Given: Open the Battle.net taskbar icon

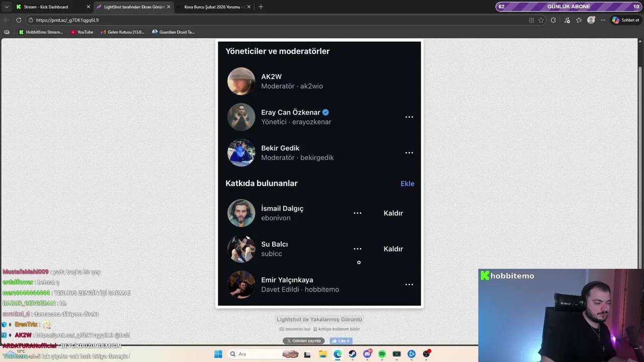Looking at the screenshot, I should [x=412, y=354].
